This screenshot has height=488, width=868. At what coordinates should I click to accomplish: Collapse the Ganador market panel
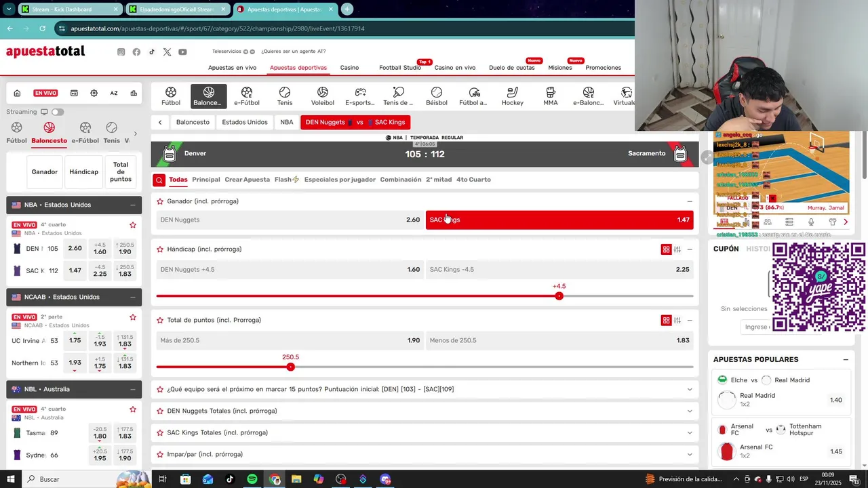(690, 201)
